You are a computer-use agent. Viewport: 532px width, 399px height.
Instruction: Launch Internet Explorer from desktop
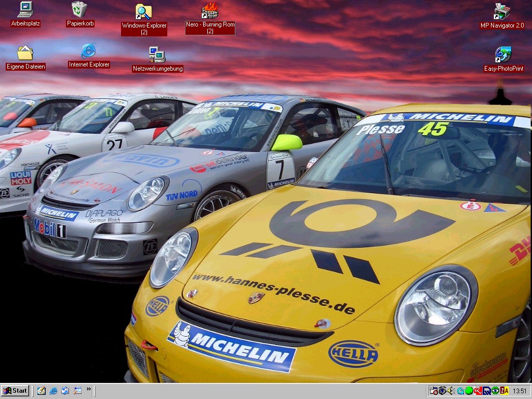pos(89,55)
